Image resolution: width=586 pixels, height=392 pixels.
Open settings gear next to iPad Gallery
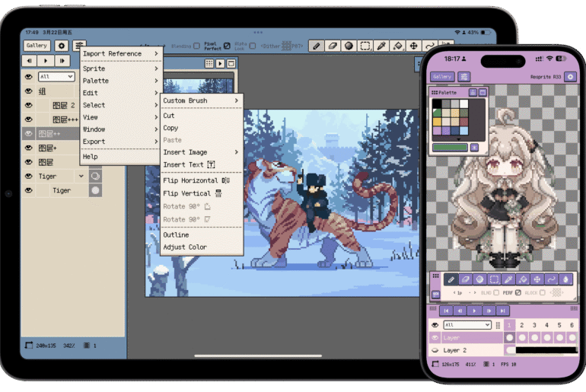click(61, 46)
